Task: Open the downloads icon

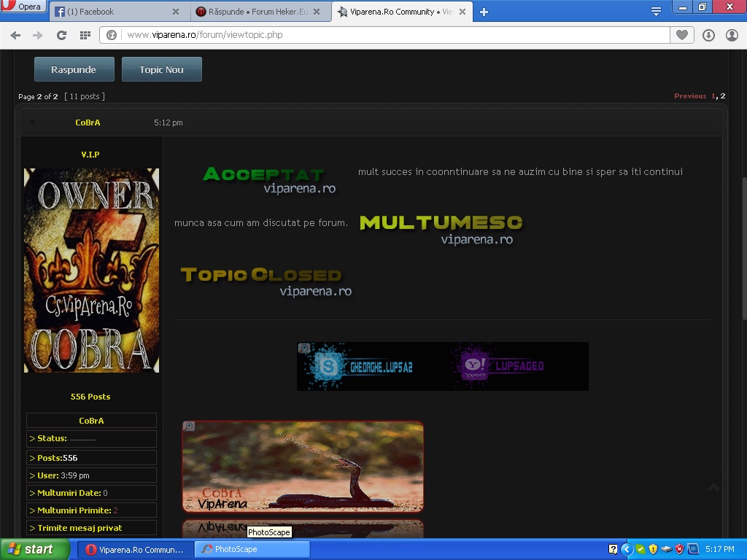Action: pos(708,35)
